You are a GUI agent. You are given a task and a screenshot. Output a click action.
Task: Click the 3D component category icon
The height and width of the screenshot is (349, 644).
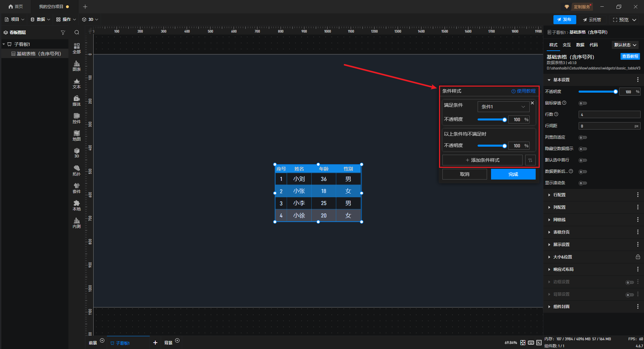(76, 153)
